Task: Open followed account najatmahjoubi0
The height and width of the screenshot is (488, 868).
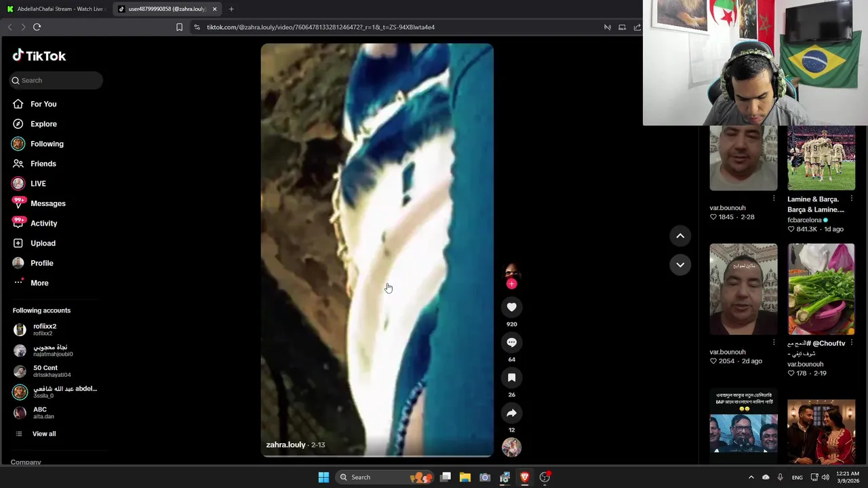Action: [53, 350]
